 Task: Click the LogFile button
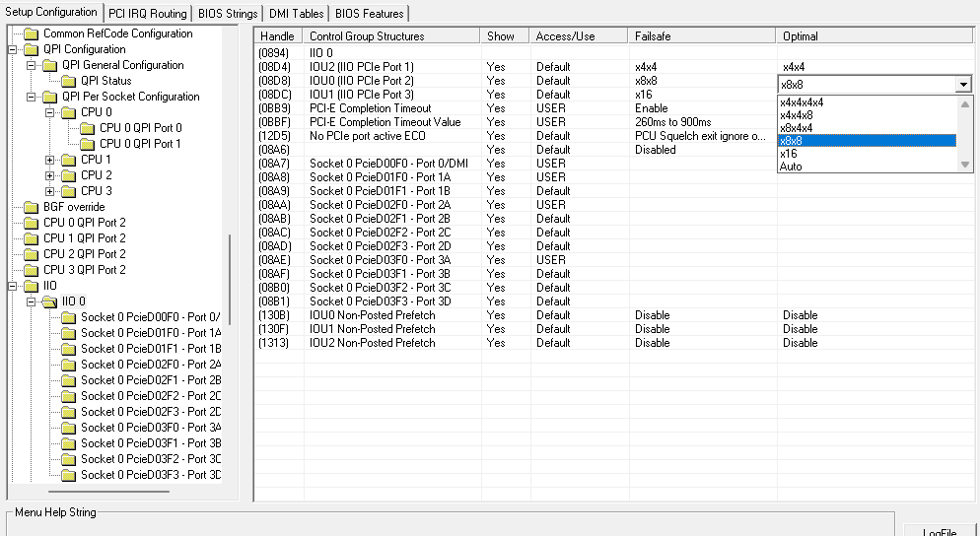coord(940,532)
